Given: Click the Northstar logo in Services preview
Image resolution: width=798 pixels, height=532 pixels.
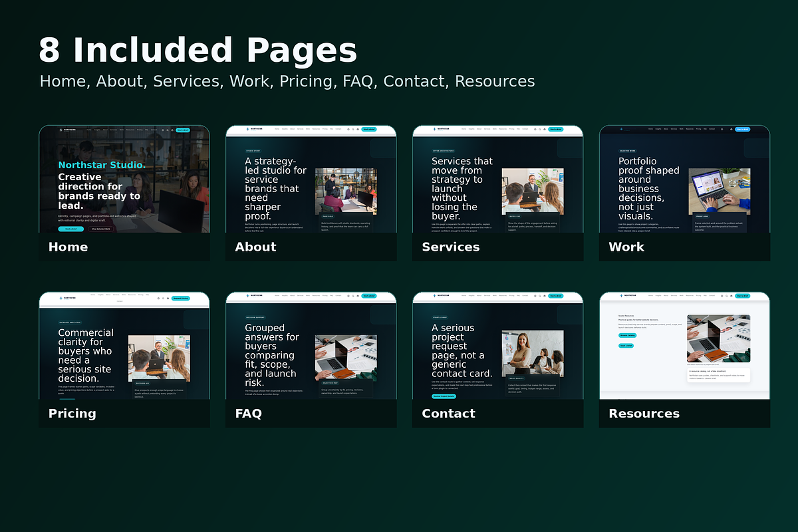Looking at the screenshot, I should [441, 130].
